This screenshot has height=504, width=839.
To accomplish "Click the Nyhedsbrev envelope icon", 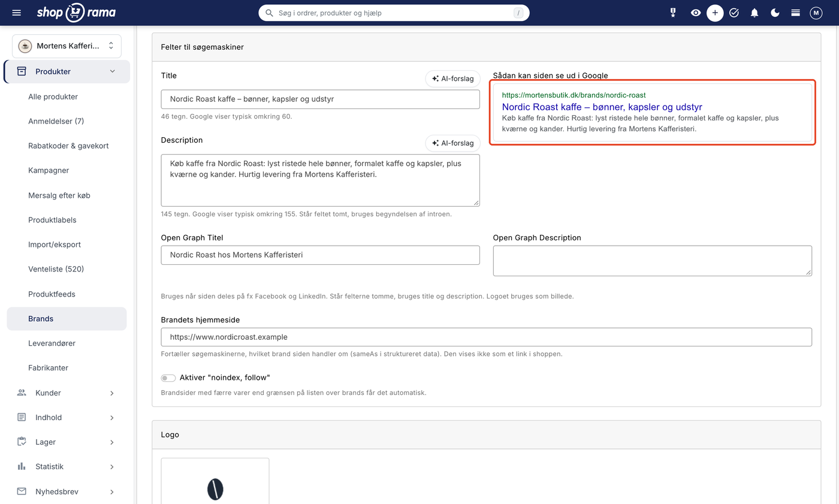I will [22, 491].
